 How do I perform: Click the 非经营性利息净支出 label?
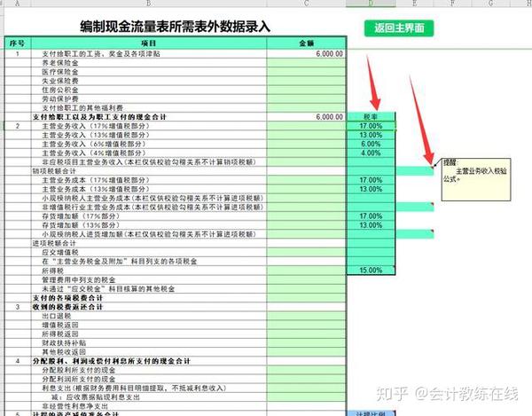pos(75,406)
